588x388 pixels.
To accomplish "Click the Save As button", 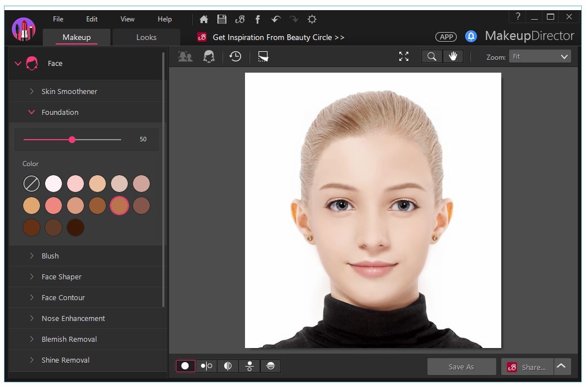I will click(461, 367).
